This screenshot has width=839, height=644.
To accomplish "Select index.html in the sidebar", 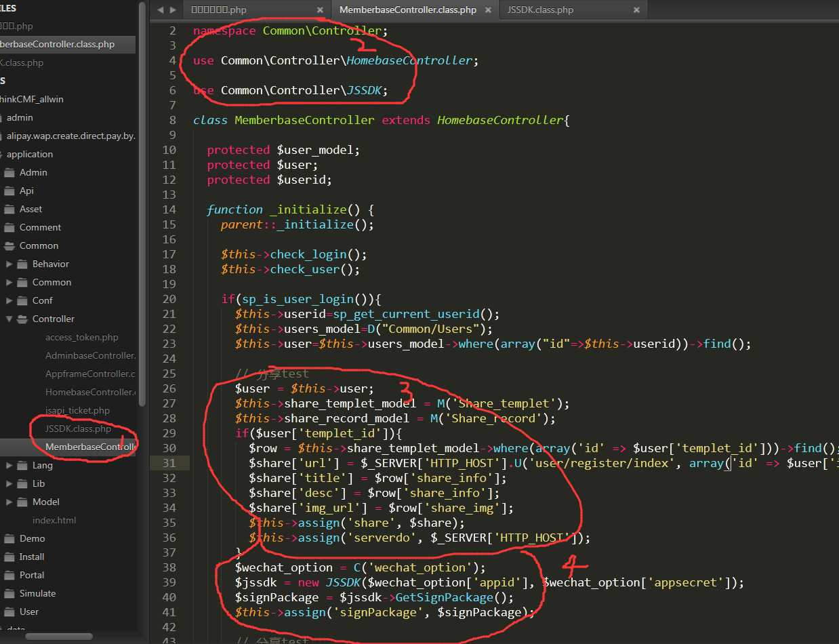I will 54,521.
